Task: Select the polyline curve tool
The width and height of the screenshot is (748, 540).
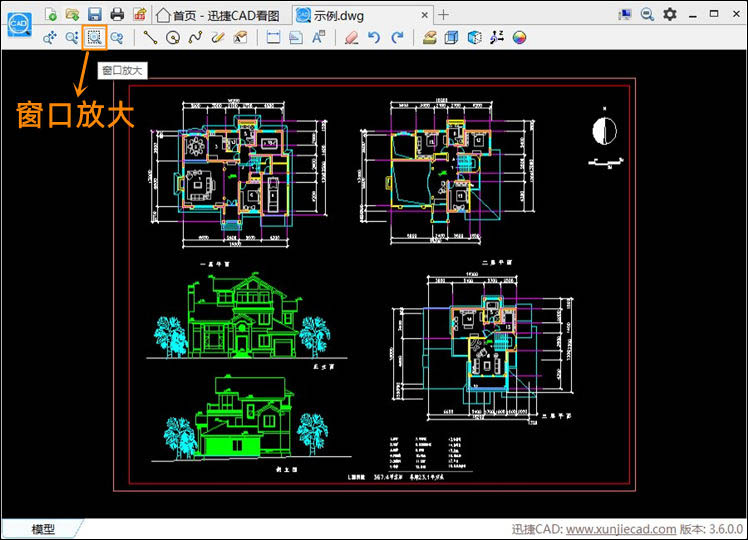Action: (195, 38)
